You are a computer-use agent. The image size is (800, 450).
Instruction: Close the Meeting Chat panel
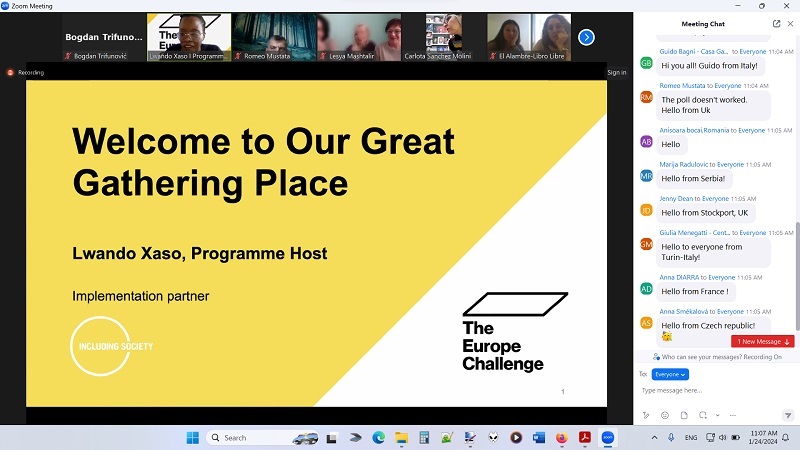tap(790, 23)
